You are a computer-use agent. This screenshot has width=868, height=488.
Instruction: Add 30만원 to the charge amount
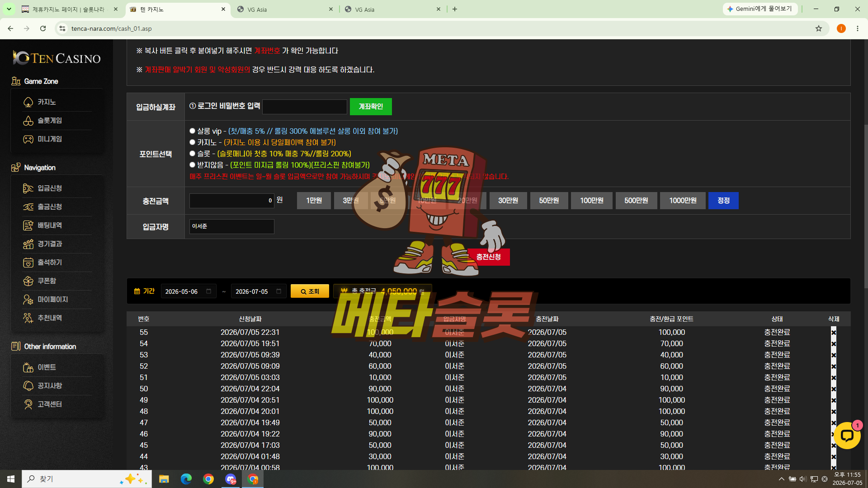coord(508,201)
